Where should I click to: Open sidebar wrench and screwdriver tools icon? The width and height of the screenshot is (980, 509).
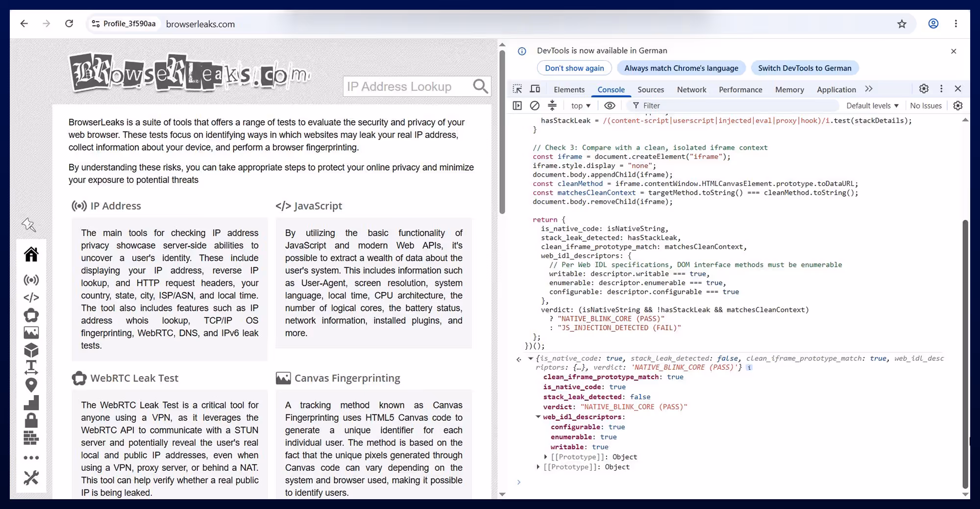pyautogui.click(x=31, y=478)
